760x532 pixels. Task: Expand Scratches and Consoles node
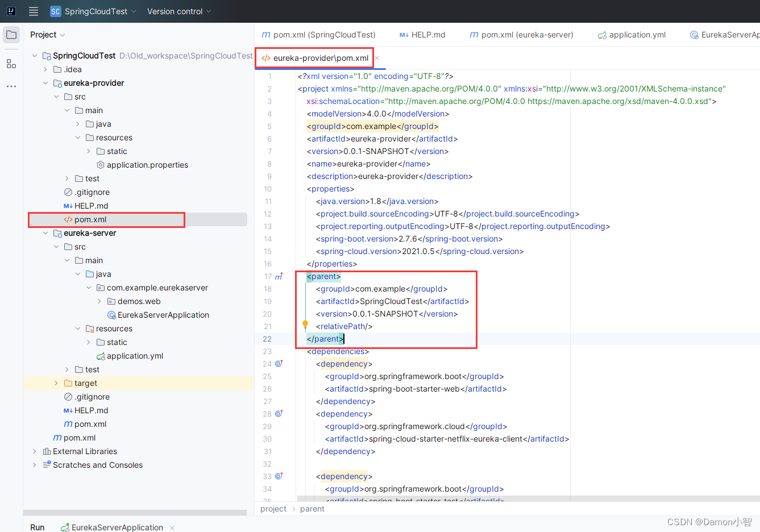pyautogui.click(x=35, y=465)
